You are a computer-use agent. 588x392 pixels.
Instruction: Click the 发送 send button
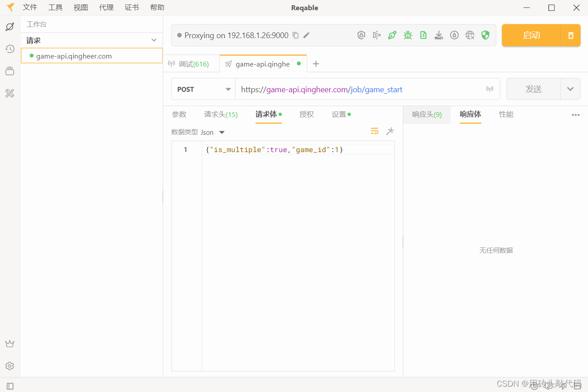533,89
